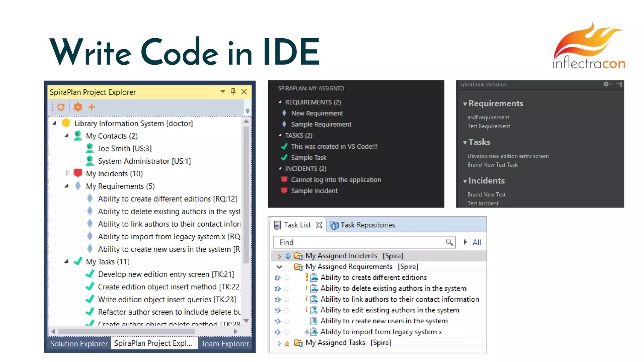644x362 pixels.
Task: Close the Task List tab with X icon
Action: pyautogui.click(x=319, y=225)
